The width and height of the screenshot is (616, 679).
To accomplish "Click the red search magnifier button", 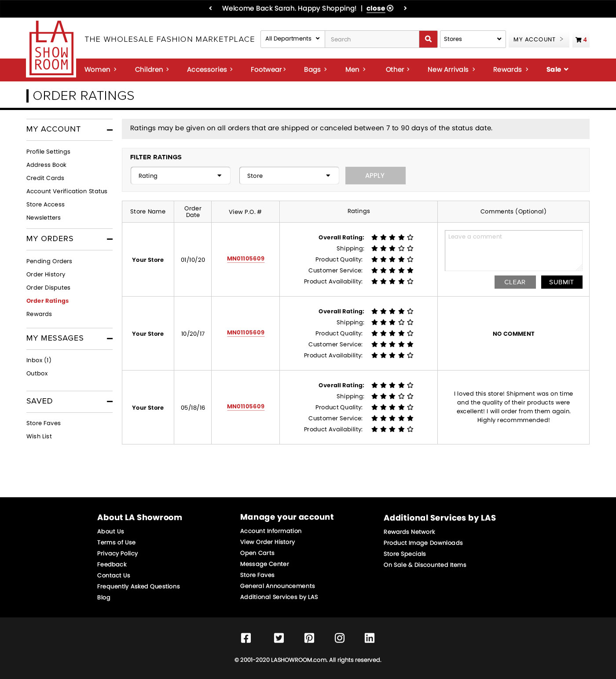I will pos(428,39).
